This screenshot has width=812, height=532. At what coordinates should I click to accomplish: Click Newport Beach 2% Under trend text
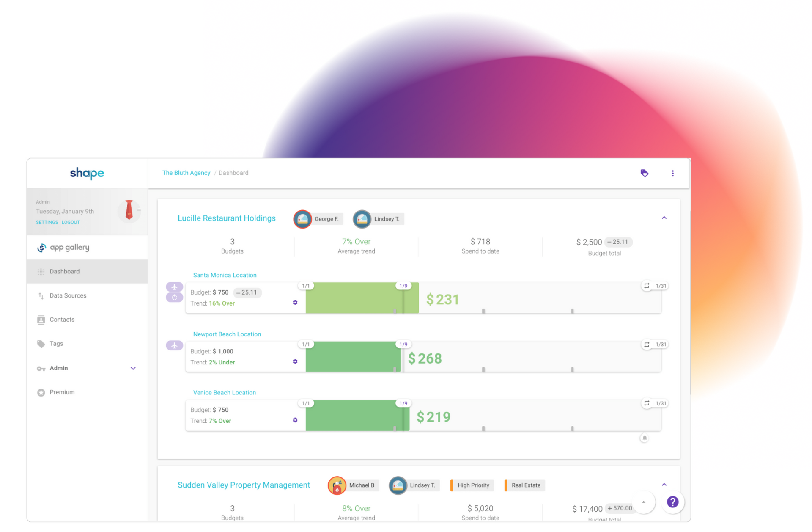click(222, 362)
